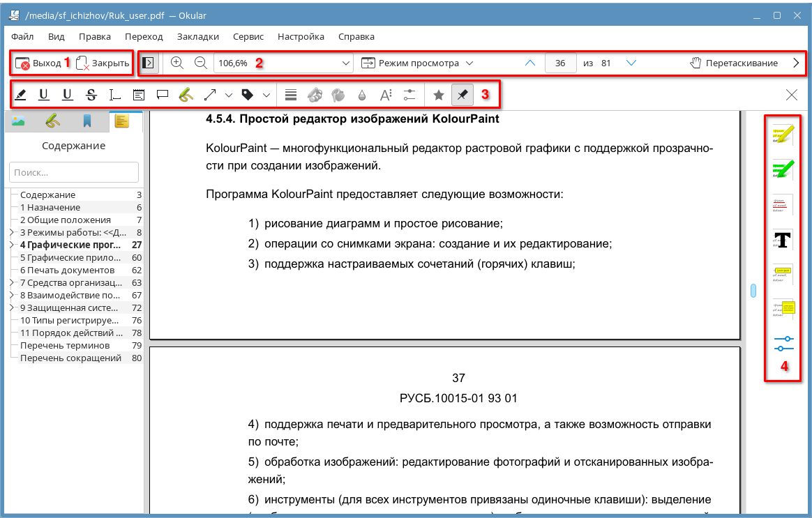
Task: Expand the '4 Графические прог...' contents entry
Action: pos(11,245)
